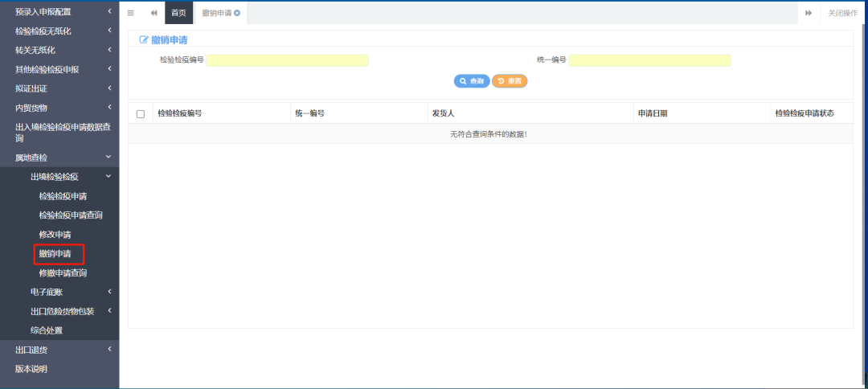The height and width of the screenshot is (389, 868).
Task: Open the 关闭操作 dropdown
Action: coord(842,13)
